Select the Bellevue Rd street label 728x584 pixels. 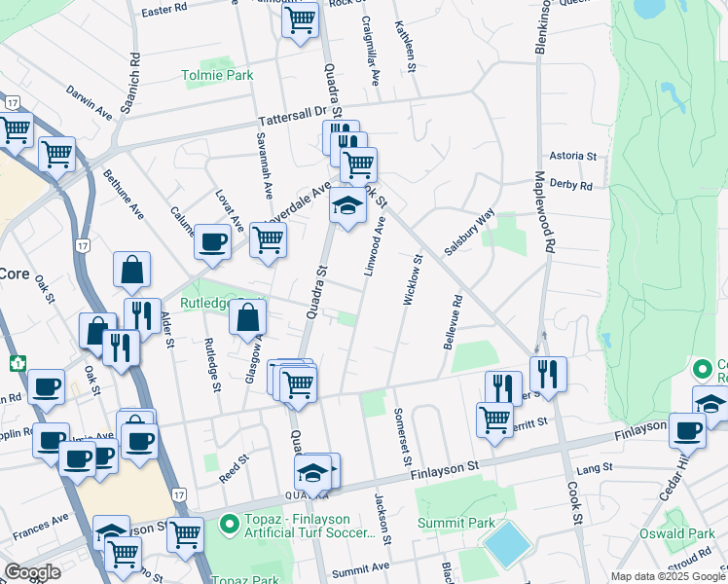click(x=453, y=322)
